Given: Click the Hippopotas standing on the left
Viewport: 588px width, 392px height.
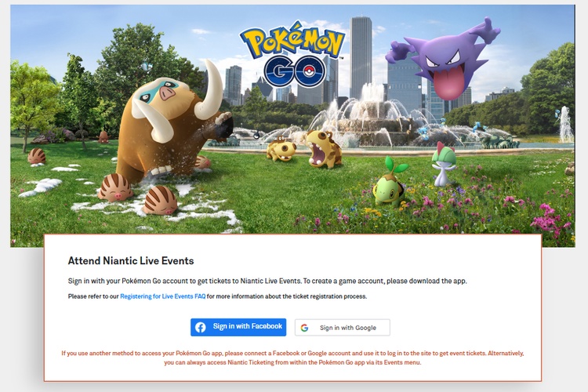Looking at the screenshot, I should [x=281, y=149].
